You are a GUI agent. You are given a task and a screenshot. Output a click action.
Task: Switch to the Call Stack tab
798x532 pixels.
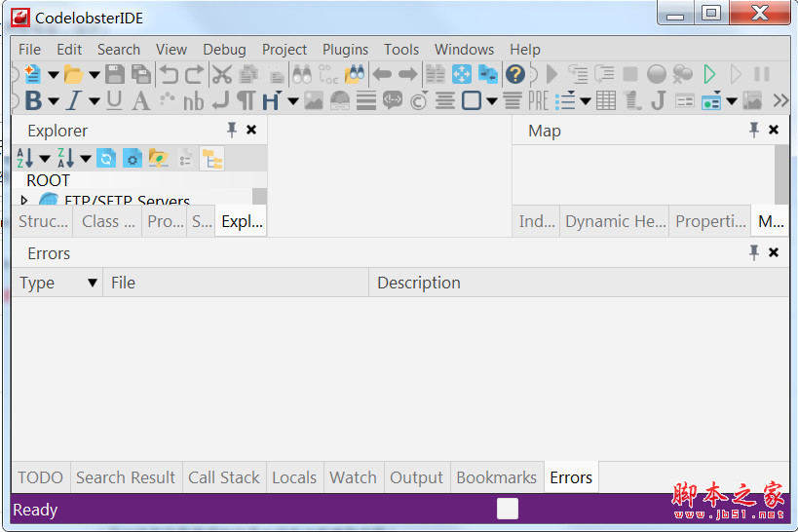224,477
